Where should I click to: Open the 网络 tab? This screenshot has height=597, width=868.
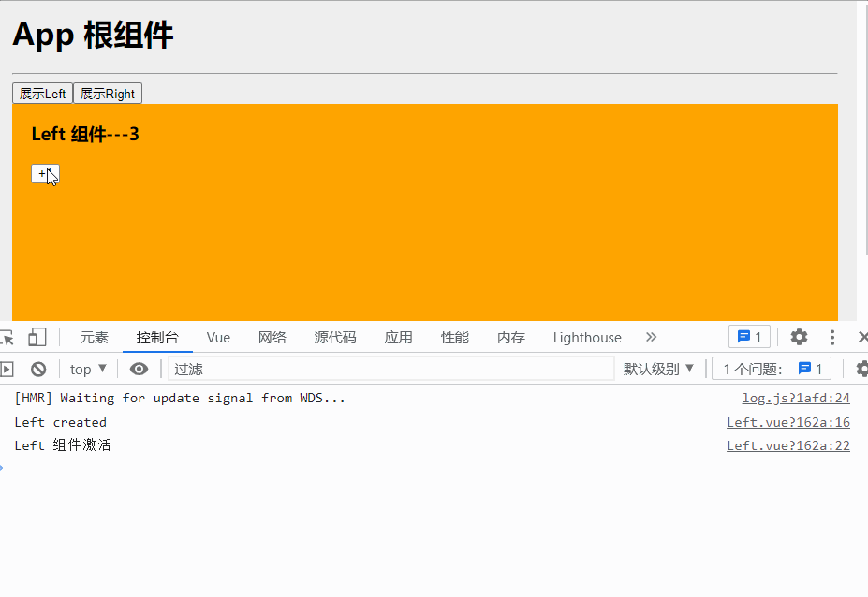(272, 338)
